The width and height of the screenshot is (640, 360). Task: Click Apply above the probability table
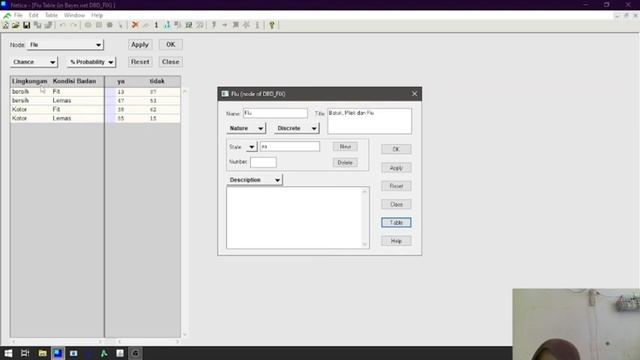point(140,44)
